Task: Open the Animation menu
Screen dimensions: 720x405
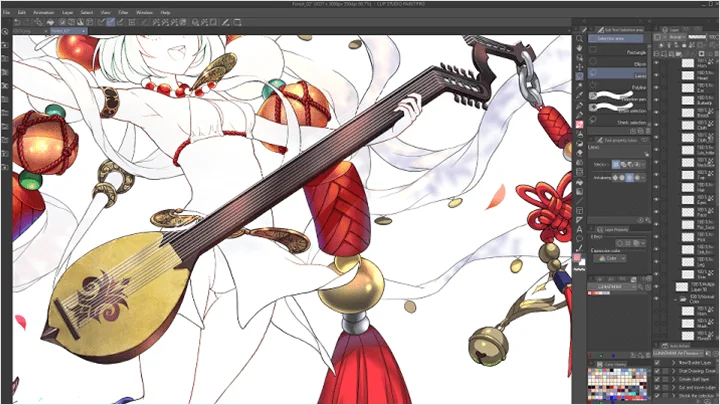Action: click(44, 12)
